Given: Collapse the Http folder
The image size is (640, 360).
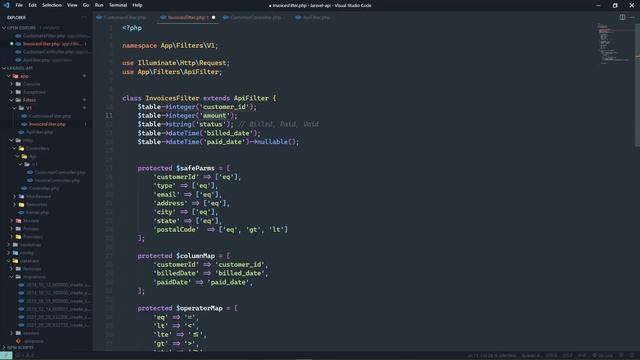Looking at the screenshot, I should click(x=46, y=140).
